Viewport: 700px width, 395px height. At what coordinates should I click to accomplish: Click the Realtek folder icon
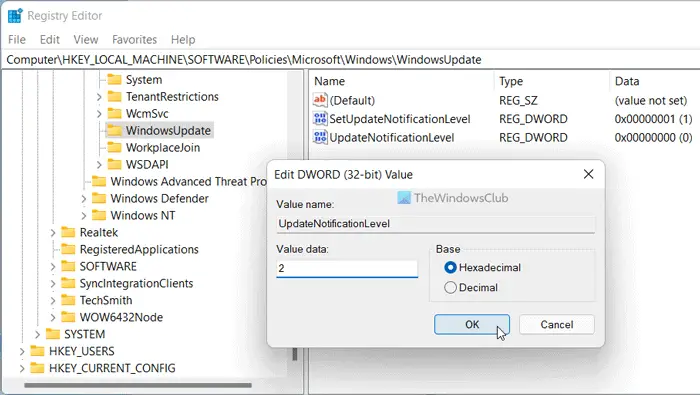pyautogui.click(x=68, y=232)
